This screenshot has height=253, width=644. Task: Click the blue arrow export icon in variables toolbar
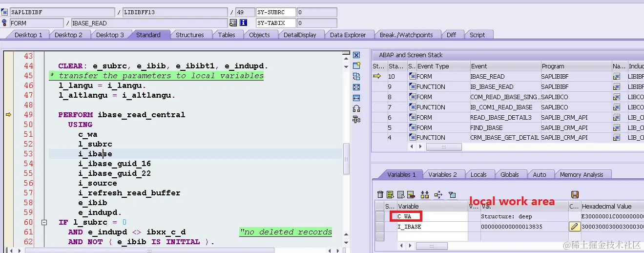point(438,194)
